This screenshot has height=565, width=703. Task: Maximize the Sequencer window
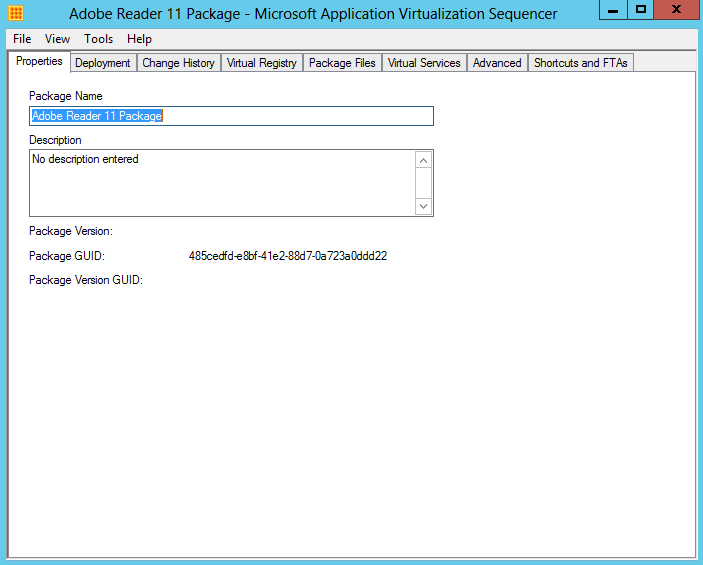tap(641, 9)
